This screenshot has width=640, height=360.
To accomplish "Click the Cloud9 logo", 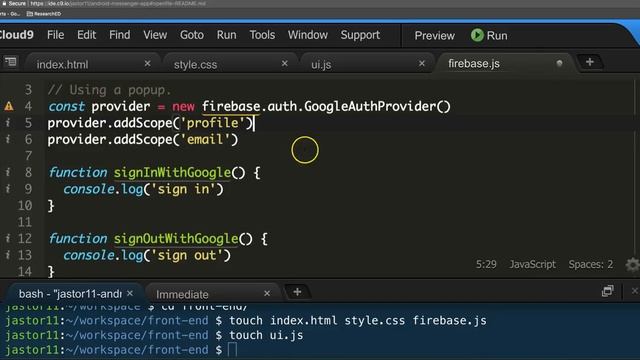I will coord(17,35).
